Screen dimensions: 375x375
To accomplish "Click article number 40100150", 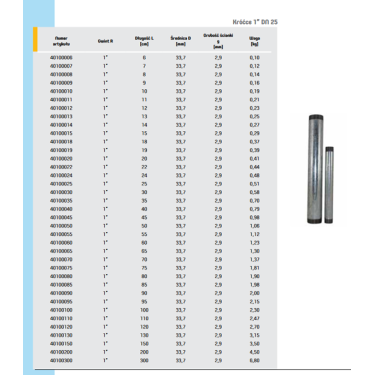I will coord(61,344).
